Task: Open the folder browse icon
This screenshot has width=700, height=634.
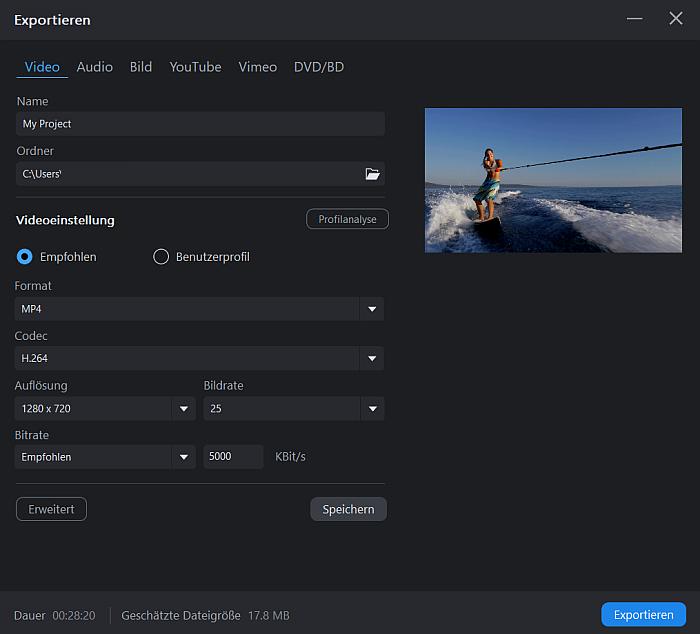Action: click(372, 174)
